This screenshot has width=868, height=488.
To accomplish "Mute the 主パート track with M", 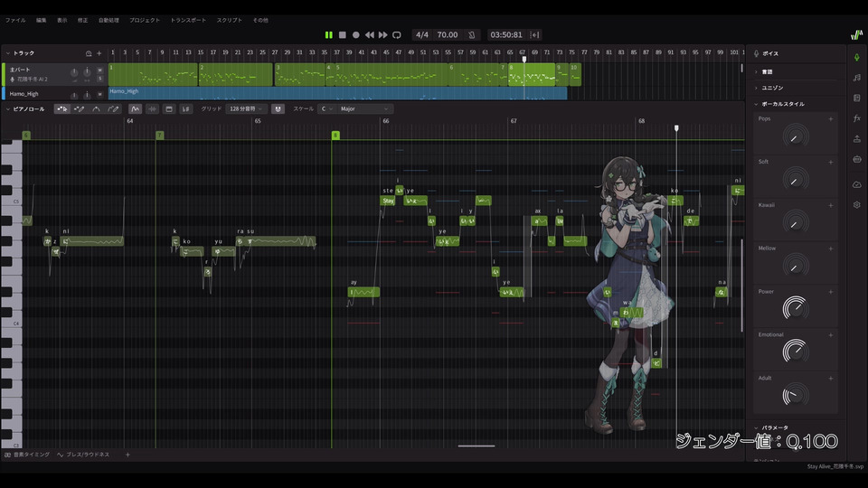I will 99,70.
